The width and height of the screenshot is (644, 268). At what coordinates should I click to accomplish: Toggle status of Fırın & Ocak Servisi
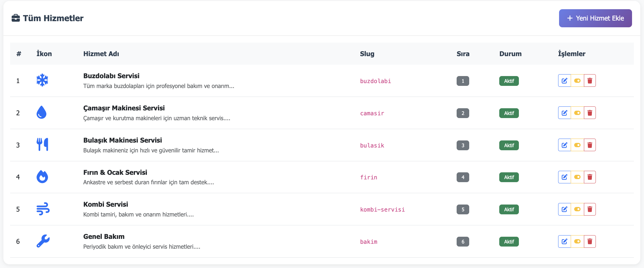click(x=577, y=177)
